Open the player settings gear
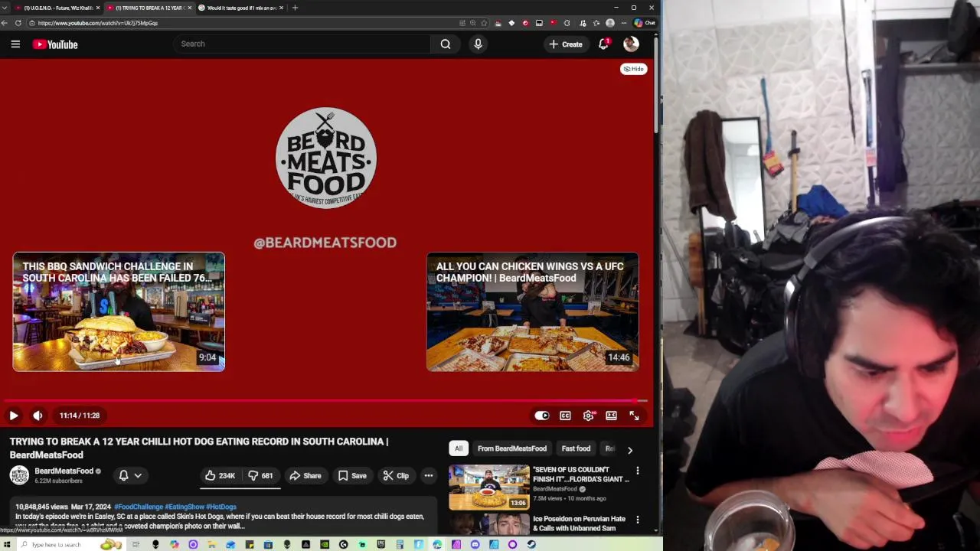Screen dimensions: 980x551 pyautogui.click(x=588, y=416)
